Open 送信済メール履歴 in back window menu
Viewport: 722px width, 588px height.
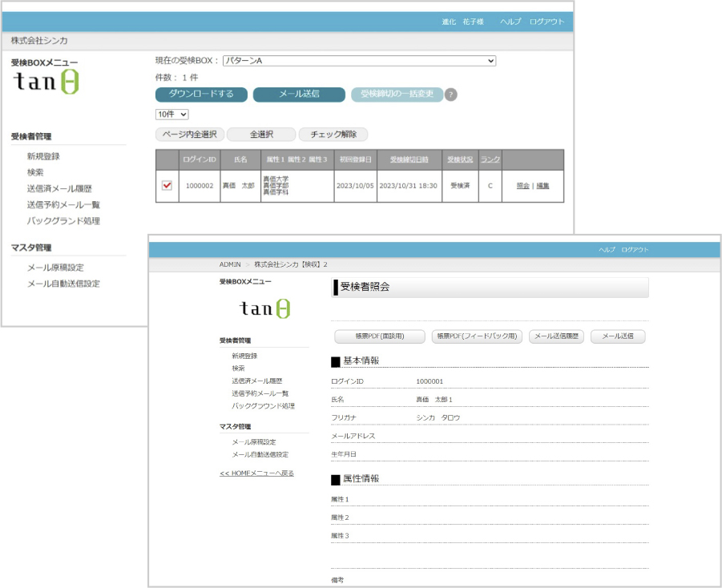(x=59, y=189)
